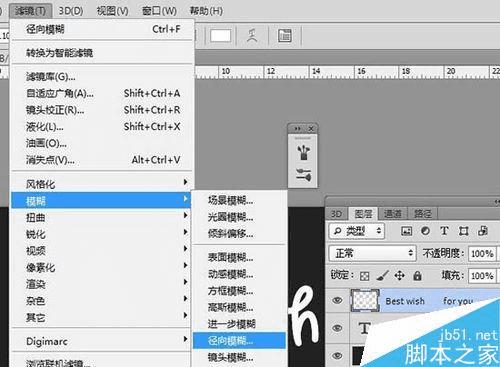Expand the 扭曲 submenu
Image resolution: width=500 pixels, height=367 pixels.
101,217
